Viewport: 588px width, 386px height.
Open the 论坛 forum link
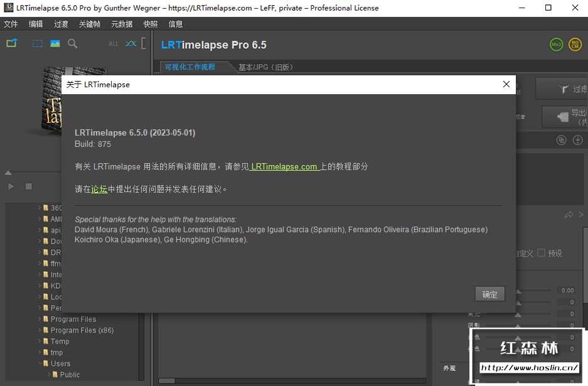tap(99, 189)
